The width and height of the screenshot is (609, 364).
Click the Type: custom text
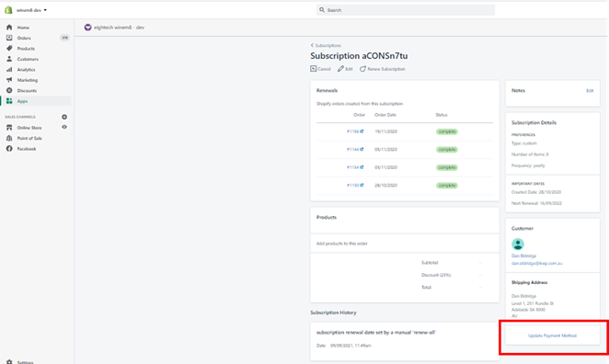coord(524,143)
